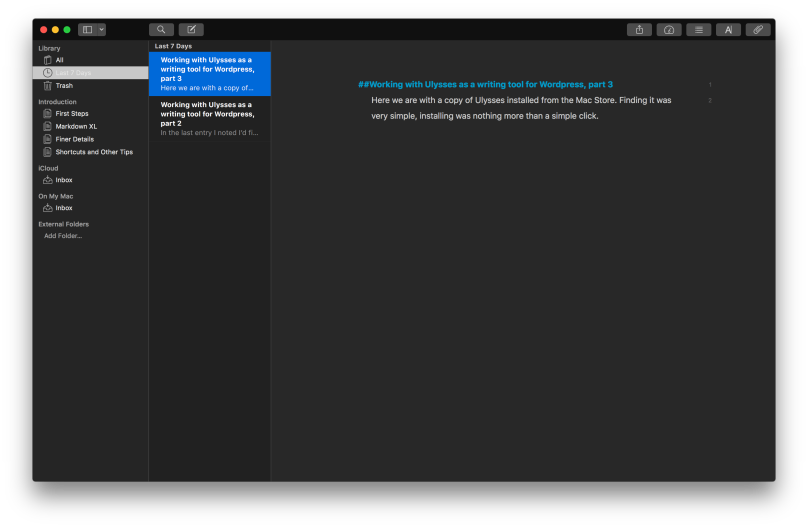Click the On My Mac section header
The width and height of the screenshot is (808, 528).
tap(56, 196)
